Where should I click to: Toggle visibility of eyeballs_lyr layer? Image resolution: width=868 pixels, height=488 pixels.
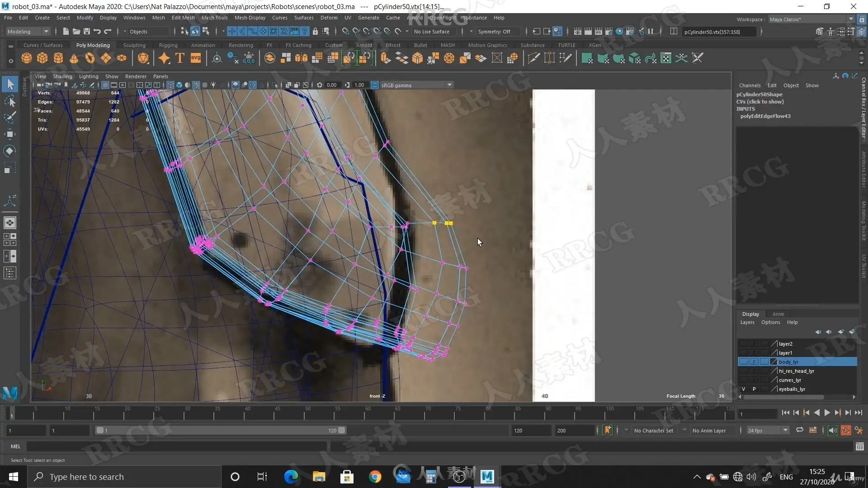pos(743,389)
